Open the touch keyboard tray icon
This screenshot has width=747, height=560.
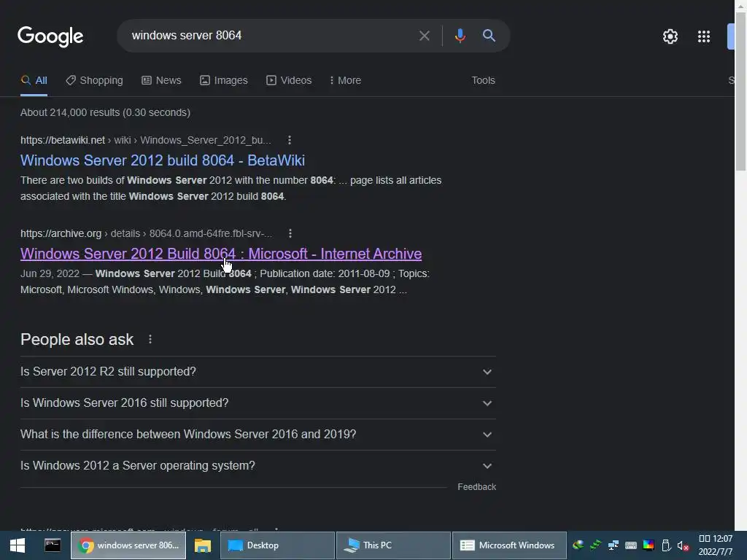(631, 545)
